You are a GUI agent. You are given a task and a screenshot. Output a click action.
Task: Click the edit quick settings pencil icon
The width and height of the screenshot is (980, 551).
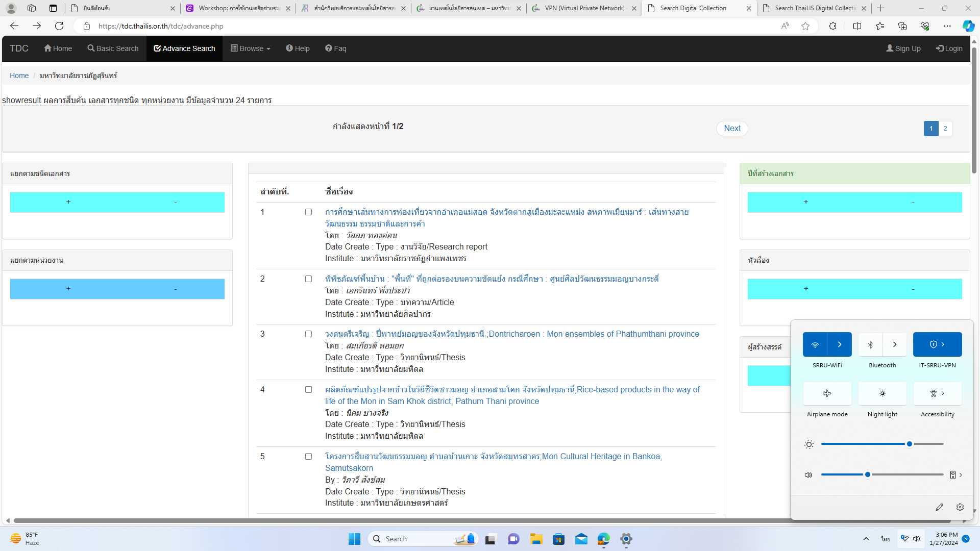pos(939,507)
